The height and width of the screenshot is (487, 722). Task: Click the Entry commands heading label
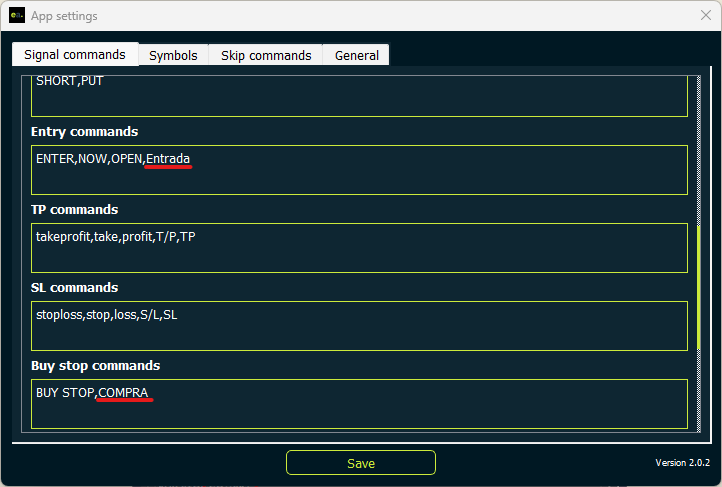84,132
